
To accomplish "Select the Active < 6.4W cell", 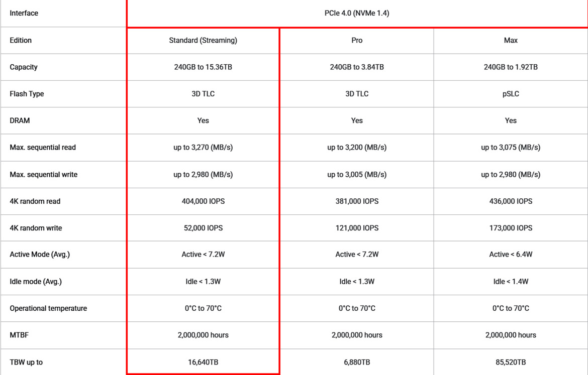I will 511,255.
